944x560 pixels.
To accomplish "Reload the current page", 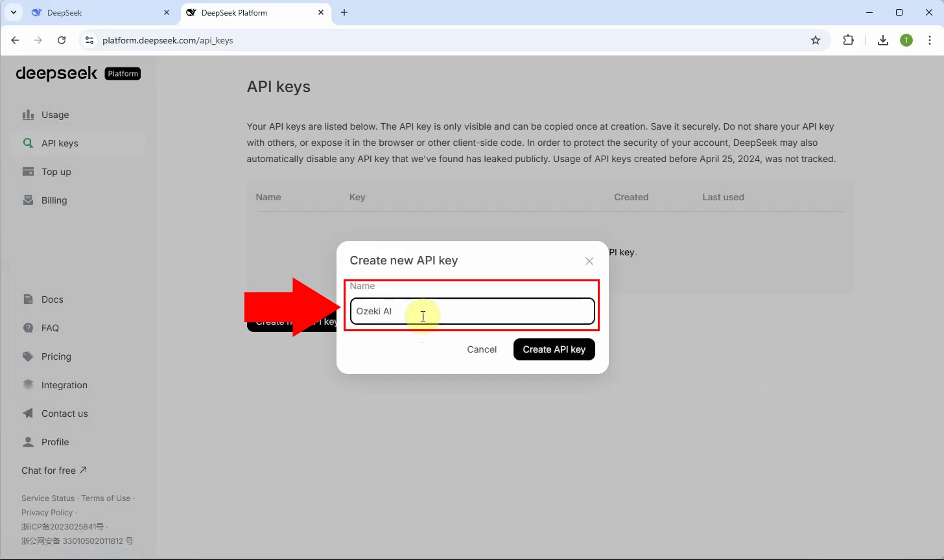I will click(x=62, y=40).
